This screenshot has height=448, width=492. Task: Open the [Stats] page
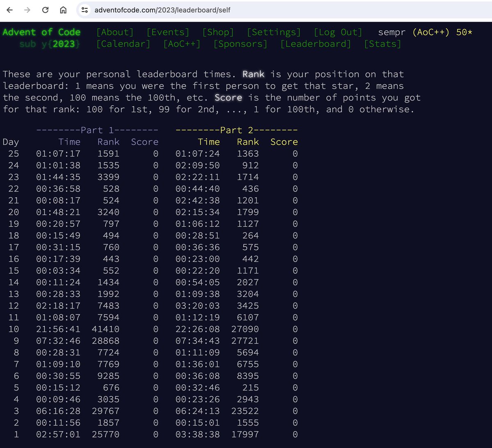pyautogui.click(x=383, y=44)
